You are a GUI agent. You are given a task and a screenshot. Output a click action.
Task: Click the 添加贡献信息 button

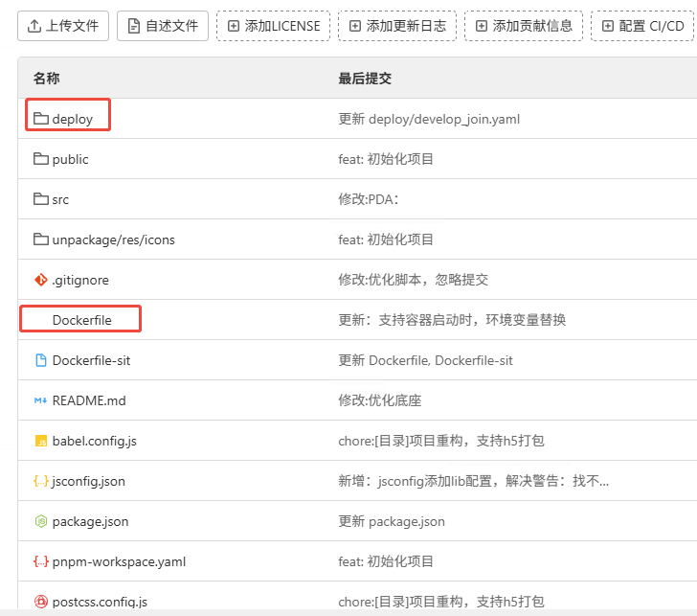click(x=524, y=26)
